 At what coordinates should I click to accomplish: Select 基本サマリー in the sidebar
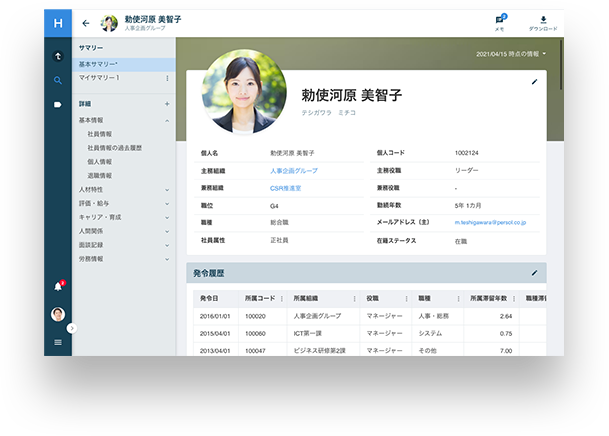coord(124,64)
